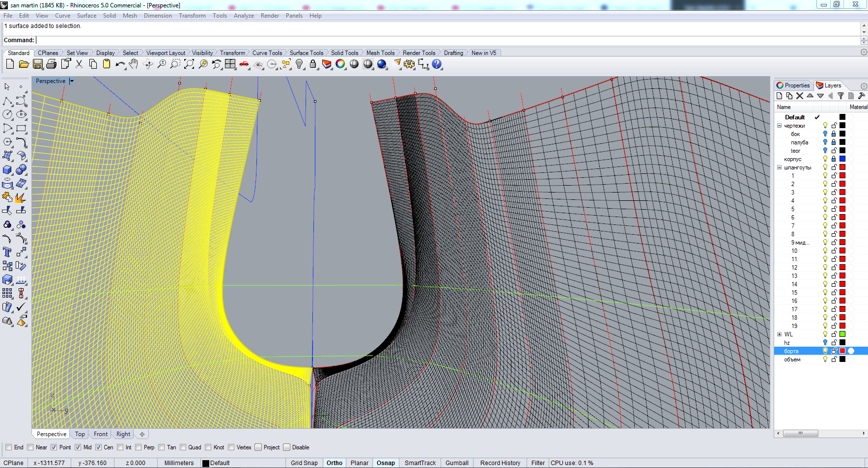Select the Pan view hand tool
868x468 pixels.
[x=134, y=64]
